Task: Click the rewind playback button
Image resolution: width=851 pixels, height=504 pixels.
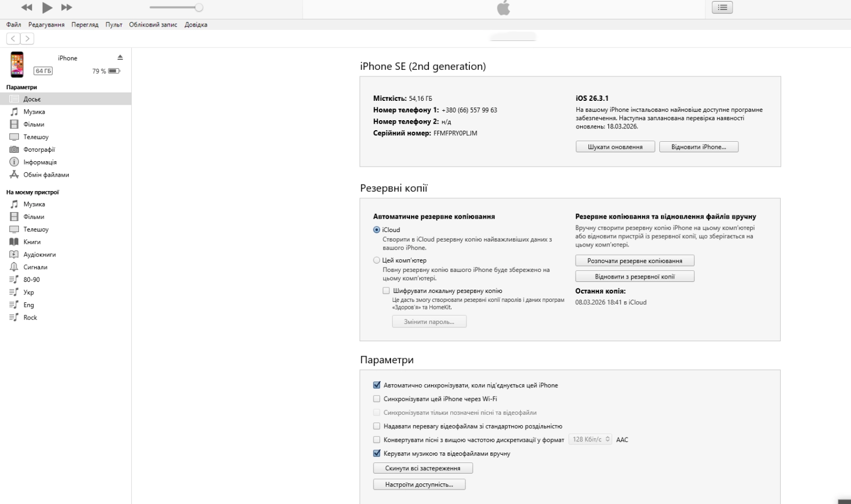Action: tap(27, 7)
